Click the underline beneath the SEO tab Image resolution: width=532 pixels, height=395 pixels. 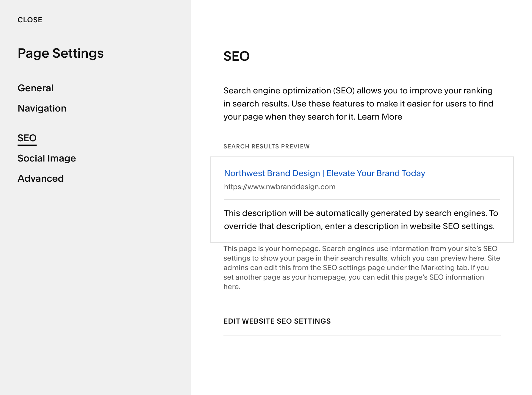[x=27, y=145]
